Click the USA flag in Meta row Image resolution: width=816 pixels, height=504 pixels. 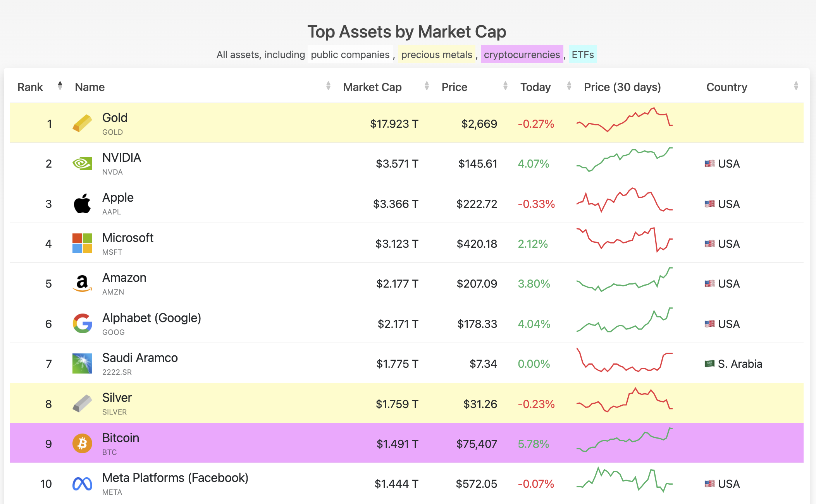coord(709,484)
